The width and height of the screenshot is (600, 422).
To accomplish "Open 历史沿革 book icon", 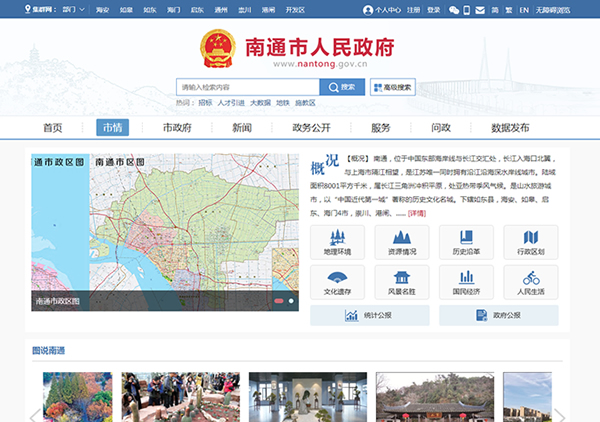I will 466,242.
